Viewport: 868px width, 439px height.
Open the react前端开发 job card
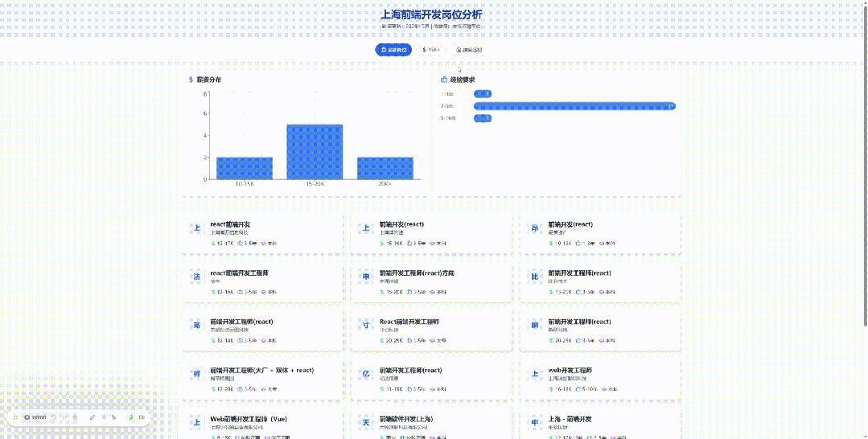coord(263,234)
